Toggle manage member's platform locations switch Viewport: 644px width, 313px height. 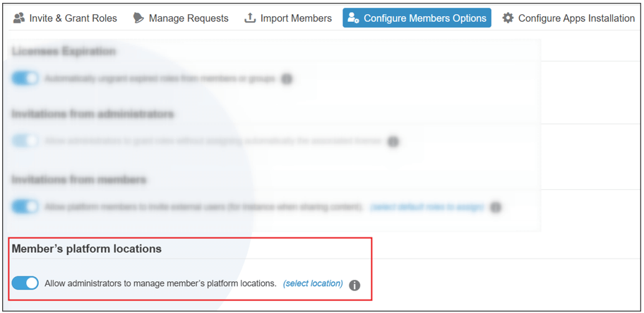[25, 283]
